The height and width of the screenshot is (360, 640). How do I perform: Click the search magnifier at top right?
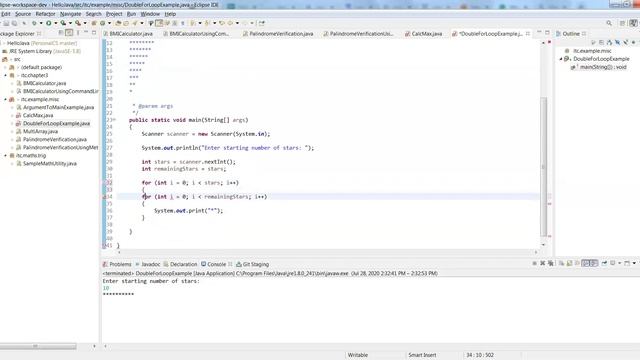point(609,23)
